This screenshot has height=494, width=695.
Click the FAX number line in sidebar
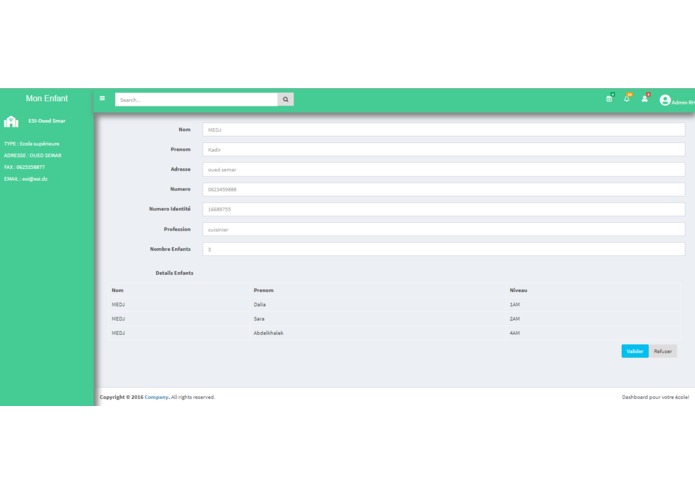pos(24,167)
